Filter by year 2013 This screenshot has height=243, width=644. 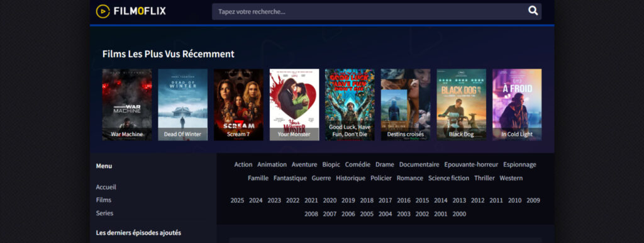[x=459, y=201]
